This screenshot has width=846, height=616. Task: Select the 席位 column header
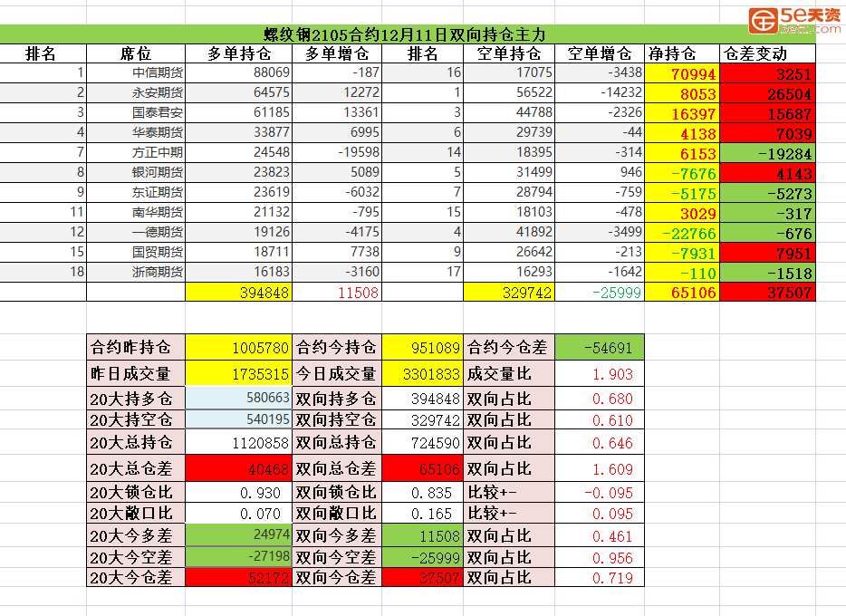(x=136, y=53)
